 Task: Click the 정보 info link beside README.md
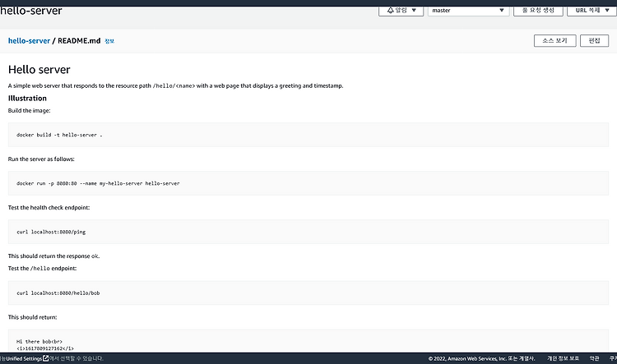point(109,41)
